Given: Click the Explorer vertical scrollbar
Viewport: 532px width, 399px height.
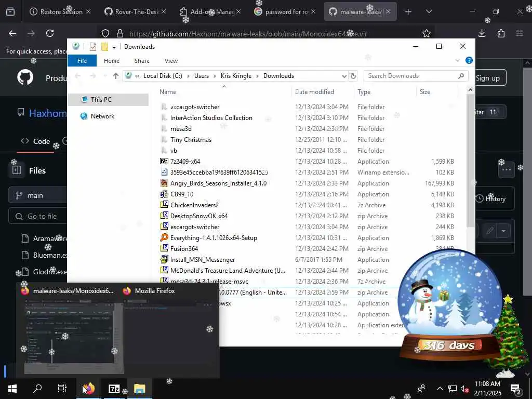Looking at the screenshot, I should click(470, 160).
